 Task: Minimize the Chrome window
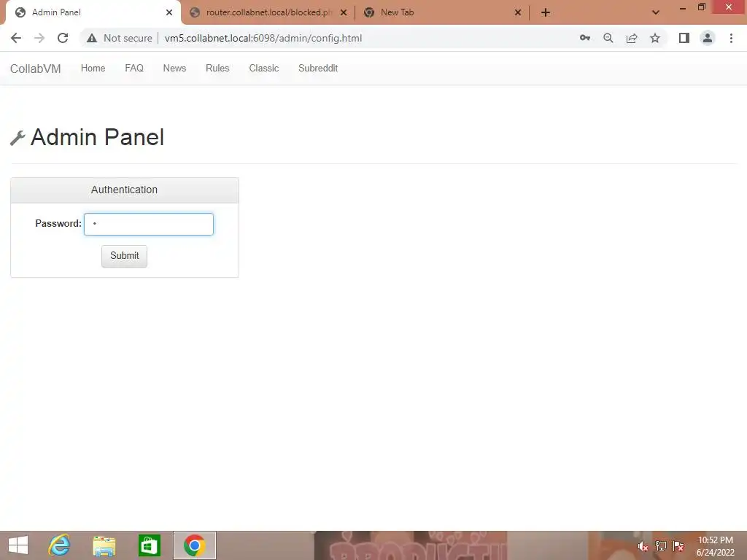point(683,7)
